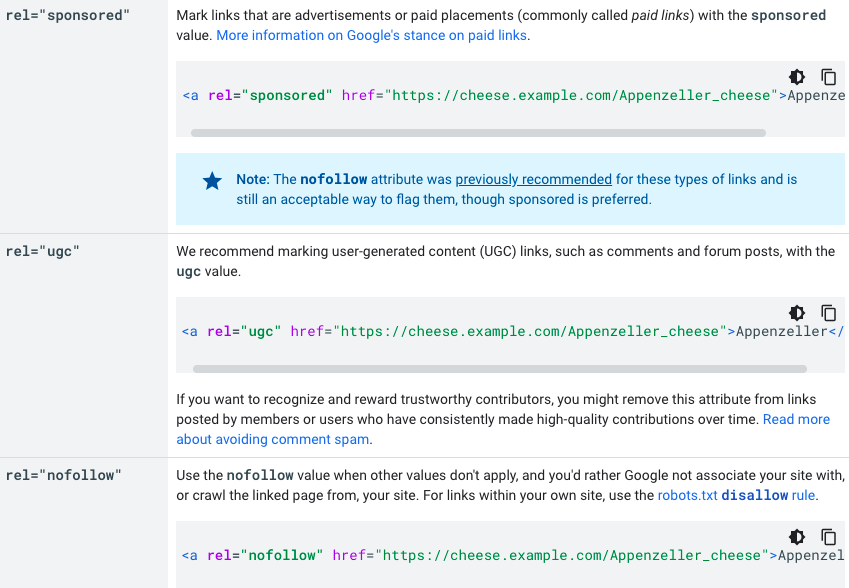Toggle dark theme on the ugc code block
This screenshot has width=849, height=588.
point(797,313)
